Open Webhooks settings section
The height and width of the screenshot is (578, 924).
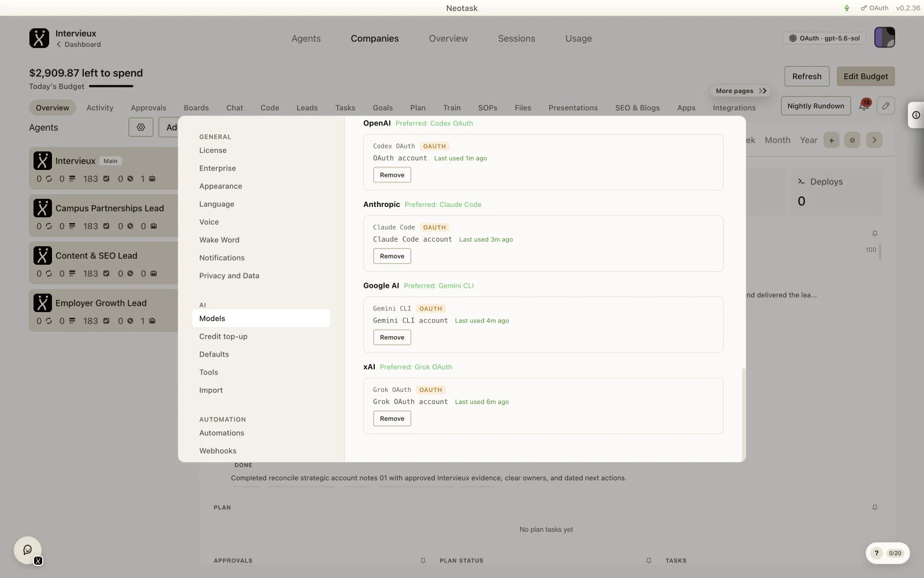(x=261, y=451)
